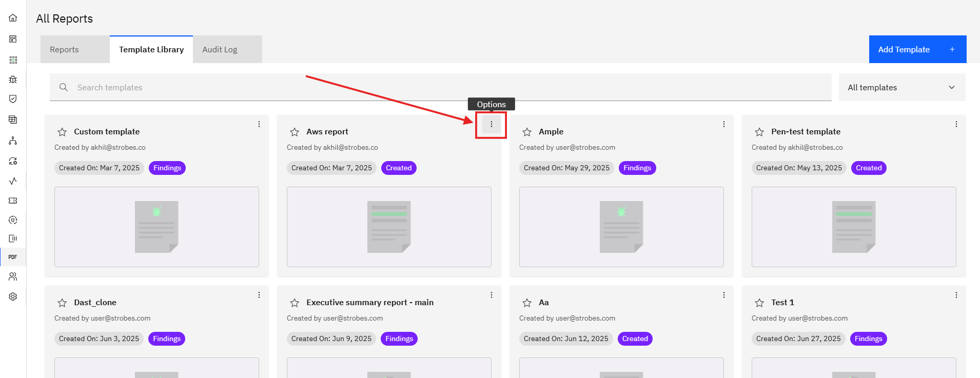Expand the All templates dropdown

click(x=902, y=87)
